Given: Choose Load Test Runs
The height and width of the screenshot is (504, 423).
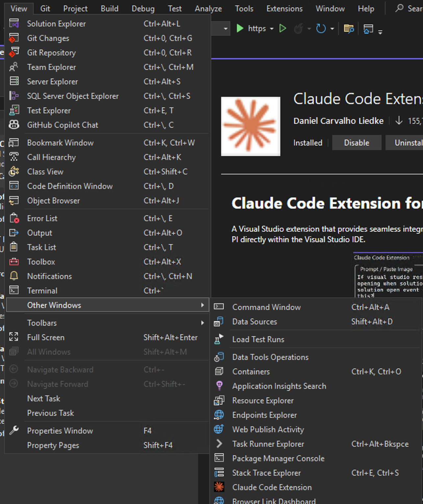Looking at the screenshot, I should (x=316, y=340).
